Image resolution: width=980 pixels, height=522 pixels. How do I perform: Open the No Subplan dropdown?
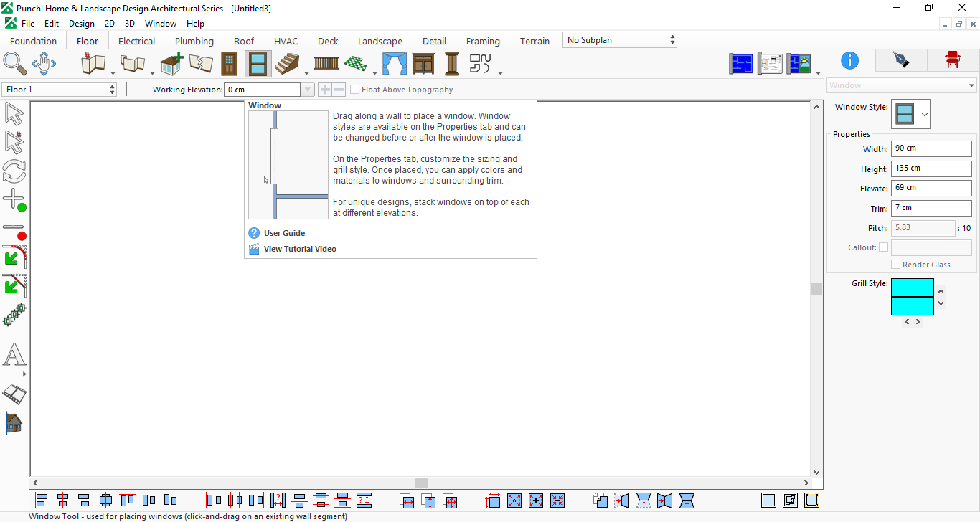click(x=620, y=40)
